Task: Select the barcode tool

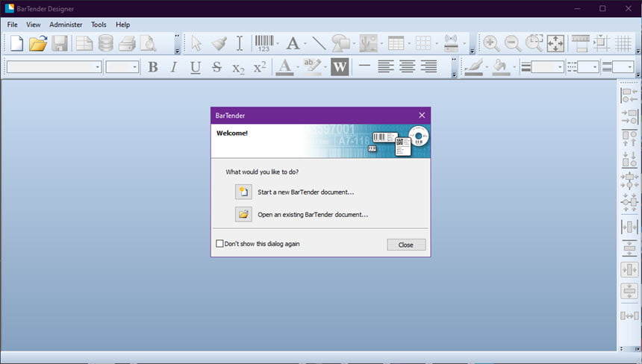Action: (x=264, y=43)
